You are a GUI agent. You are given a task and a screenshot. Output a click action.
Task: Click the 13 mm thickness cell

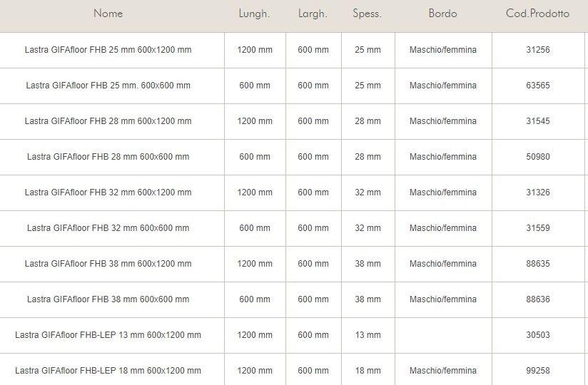coord(367,335)
